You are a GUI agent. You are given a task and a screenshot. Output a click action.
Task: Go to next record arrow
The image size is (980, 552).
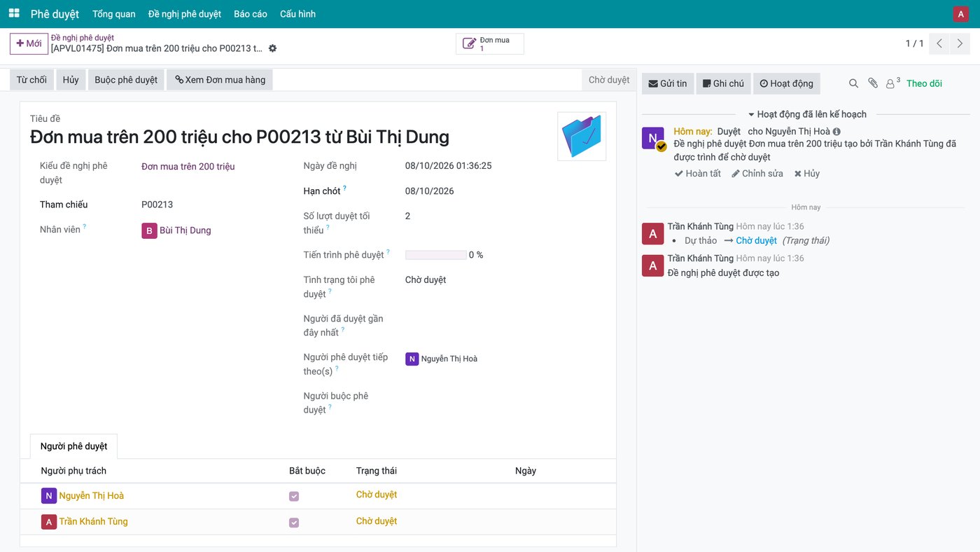(960, 43)
